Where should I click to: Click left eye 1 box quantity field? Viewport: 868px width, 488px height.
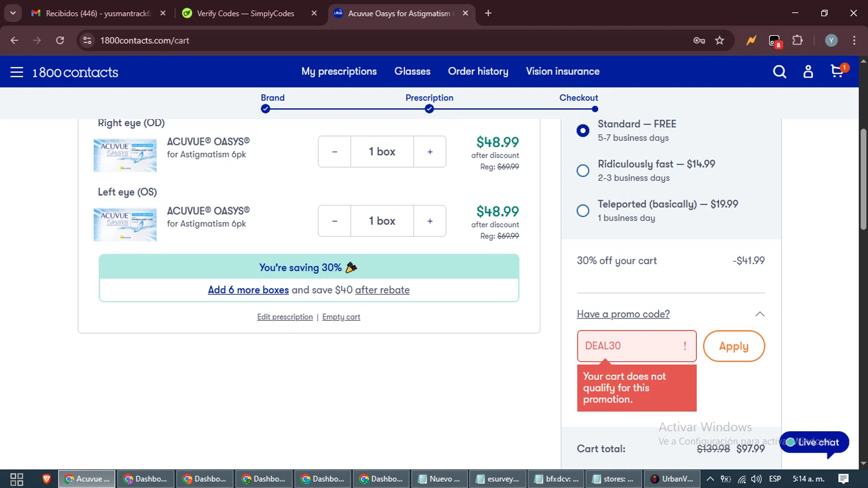click(382, 221)
